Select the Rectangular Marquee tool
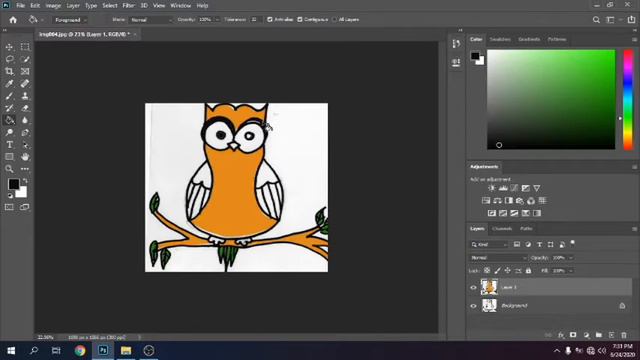 (25, 47)
